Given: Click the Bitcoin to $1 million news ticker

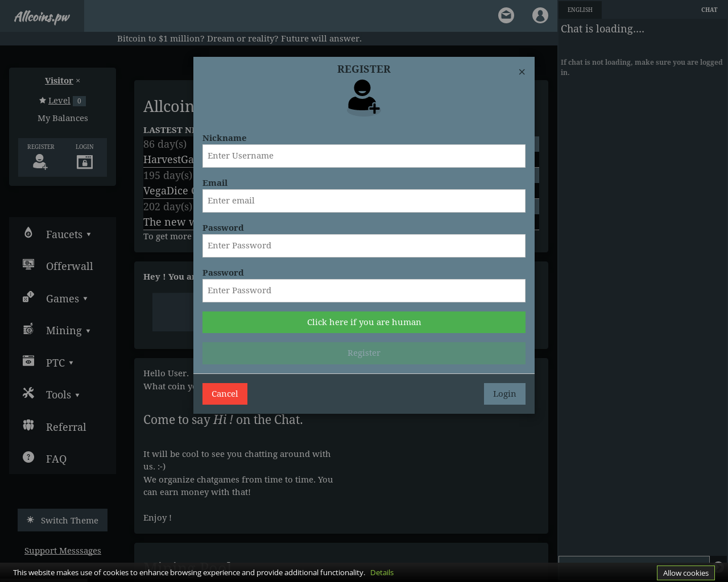Looking at the screenshot, I should coord(239,39).
